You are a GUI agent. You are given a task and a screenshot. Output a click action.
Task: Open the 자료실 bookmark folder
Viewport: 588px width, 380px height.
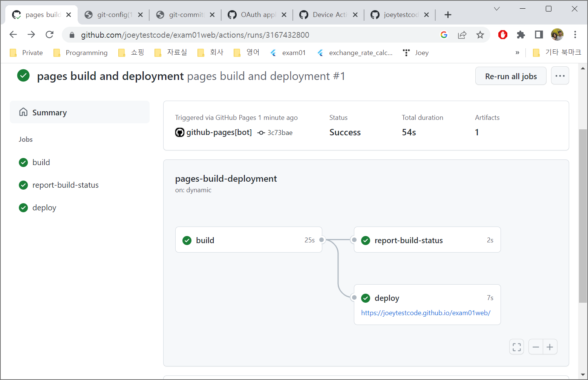tap(171, 53)
